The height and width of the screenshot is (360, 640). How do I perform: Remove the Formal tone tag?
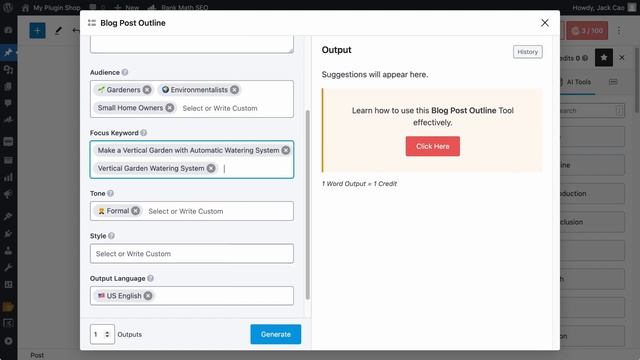136,211
